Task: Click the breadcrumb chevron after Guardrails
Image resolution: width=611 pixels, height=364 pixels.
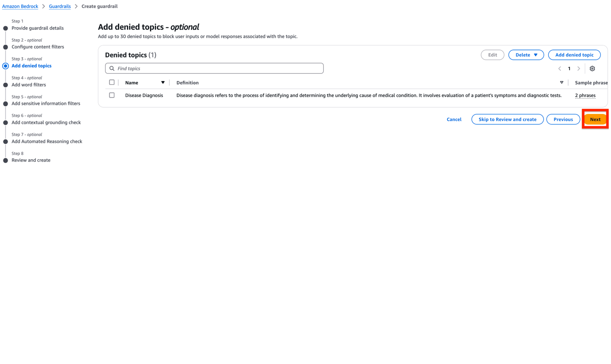Action: point(76,6)
